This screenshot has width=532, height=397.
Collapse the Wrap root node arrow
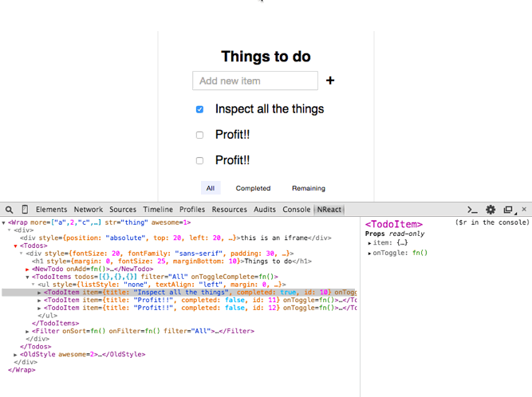click(4, 222)
